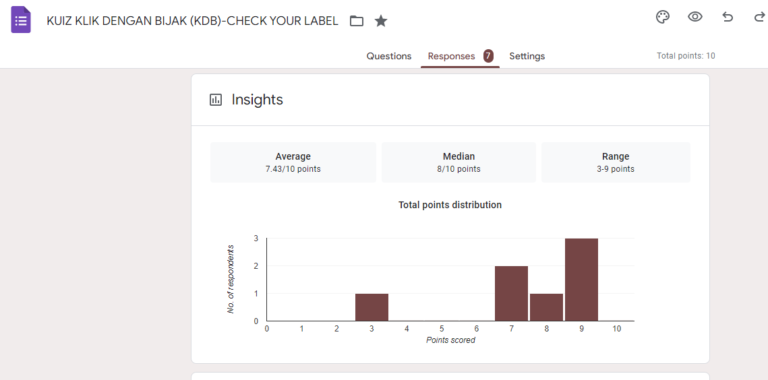
Task: Select the Responses tab
Action: pyautogui.click(x=451, y=56)
